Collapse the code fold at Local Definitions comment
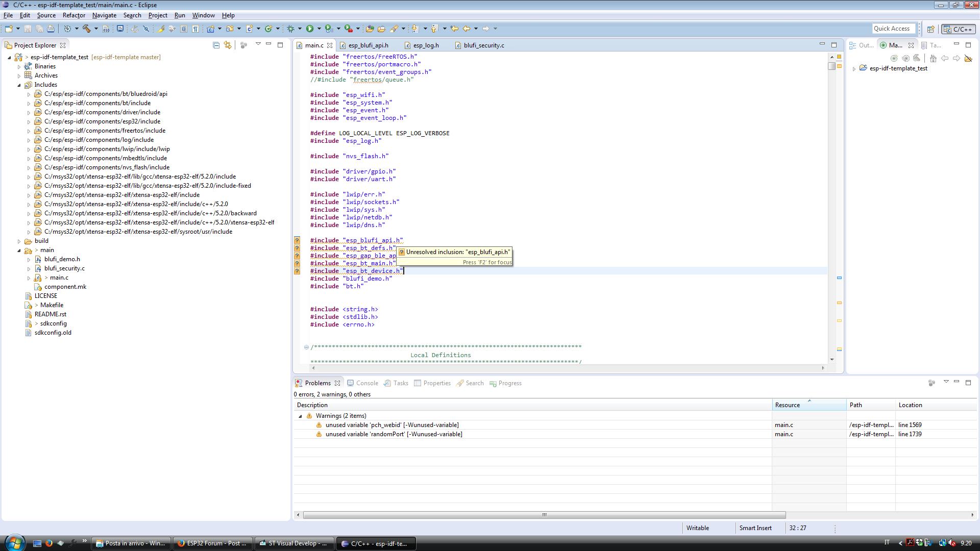 (306, 347)
